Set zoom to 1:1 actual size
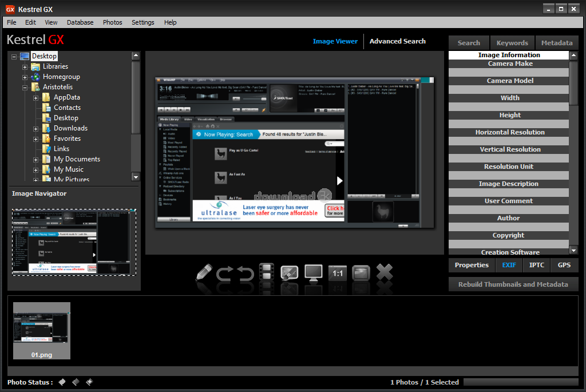 pyautogui.click(x=338, y=273)
